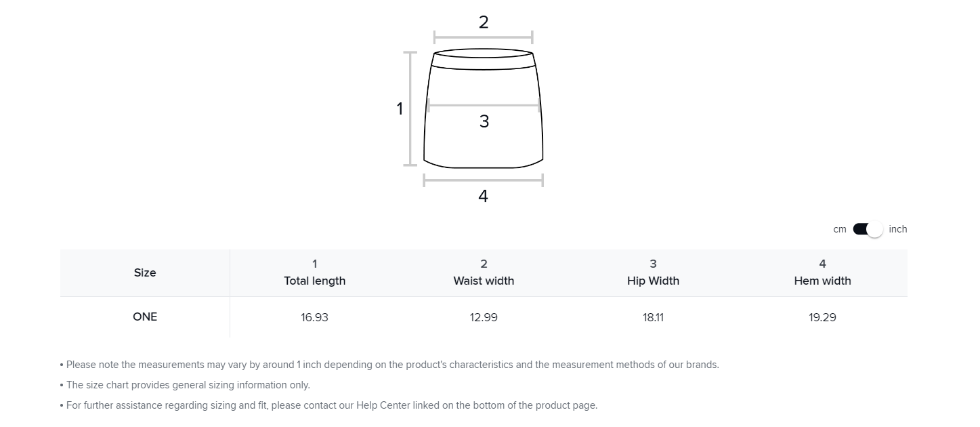The width and height of the screenshot is (980, 427).
Task: Click the skirt outline diagram
Action: click(x=484, y=146)
